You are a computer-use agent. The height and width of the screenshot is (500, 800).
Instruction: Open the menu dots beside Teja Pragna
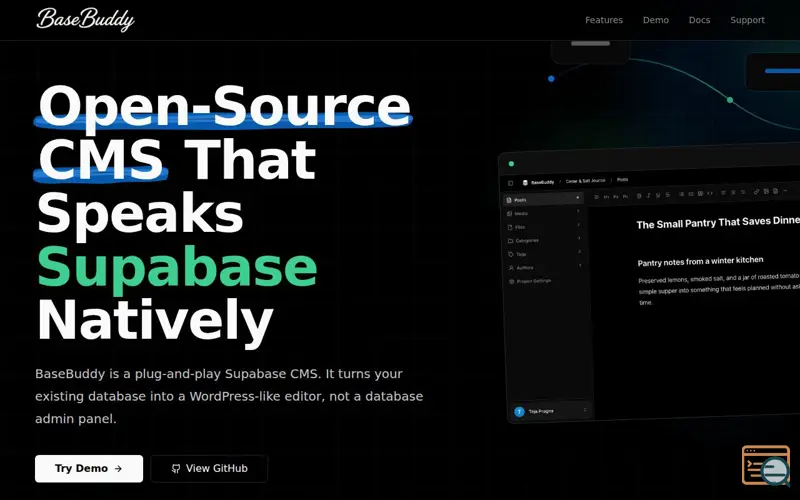(585, 410)
